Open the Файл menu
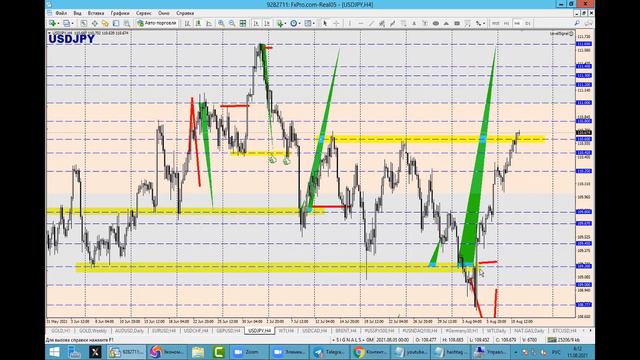The width and height of the screenshot is (640, 360). pyautogui.click(x=61, y=13)
